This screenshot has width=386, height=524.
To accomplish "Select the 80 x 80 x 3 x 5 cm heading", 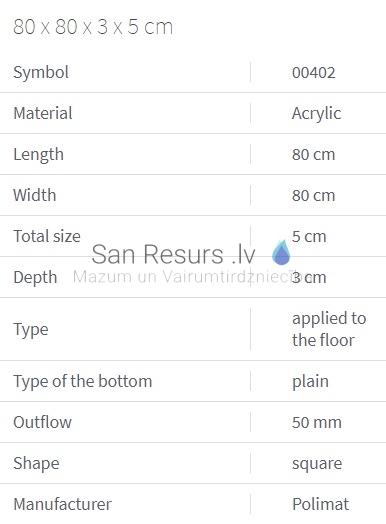I will [x=93, y=27].
